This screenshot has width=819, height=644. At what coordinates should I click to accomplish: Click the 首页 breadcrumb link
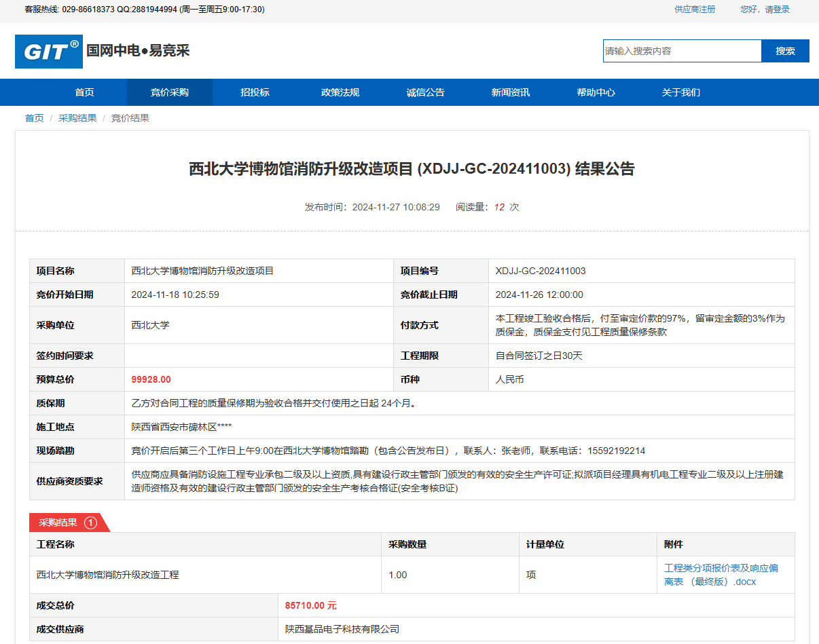click(34, 118)
